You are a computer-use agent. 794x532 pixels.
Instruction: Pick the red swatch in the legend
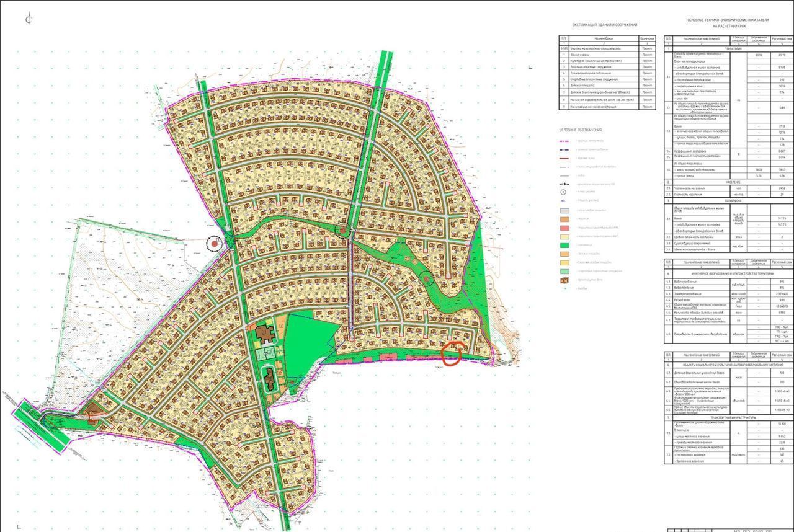pos(564,228)
